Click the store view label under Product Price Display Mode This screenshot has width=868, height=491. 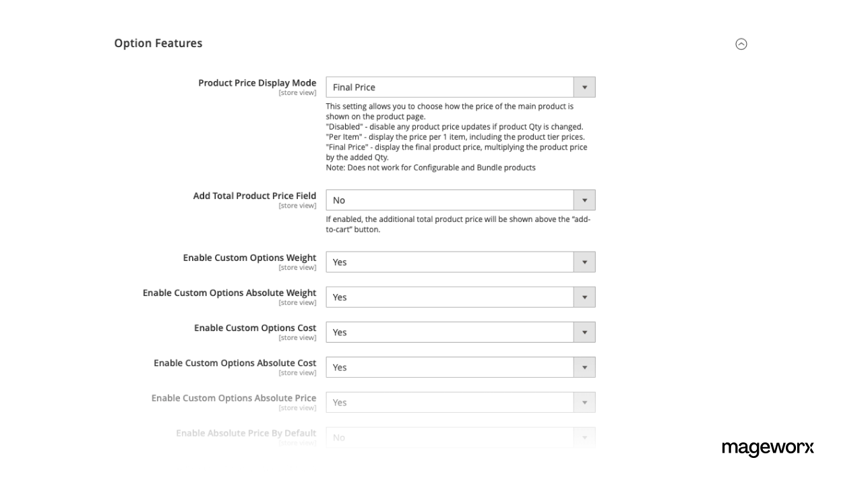point(298,92)
